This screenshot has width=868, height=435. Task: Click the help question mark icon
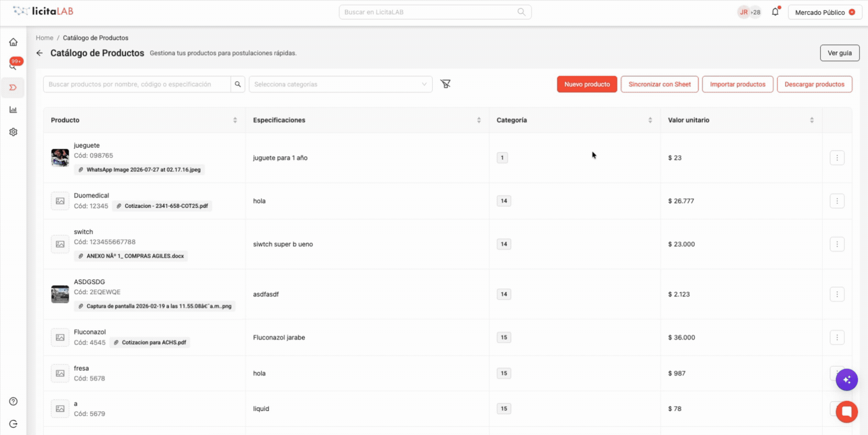pyautogui.click(x=13, y=402)
